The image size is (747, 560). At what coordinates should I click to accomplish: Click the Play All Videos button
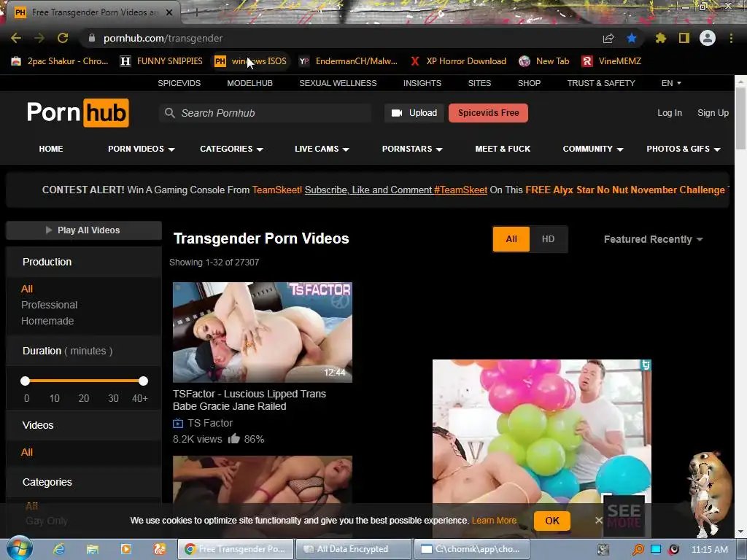[x=83, y=230]
